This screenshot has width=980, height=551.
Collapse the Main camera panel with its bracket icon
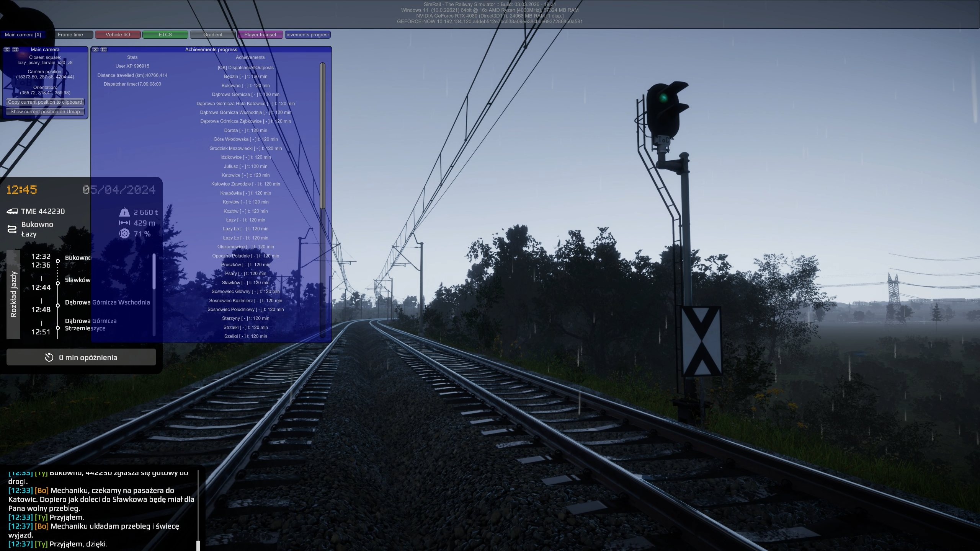[x=15, y=50]
